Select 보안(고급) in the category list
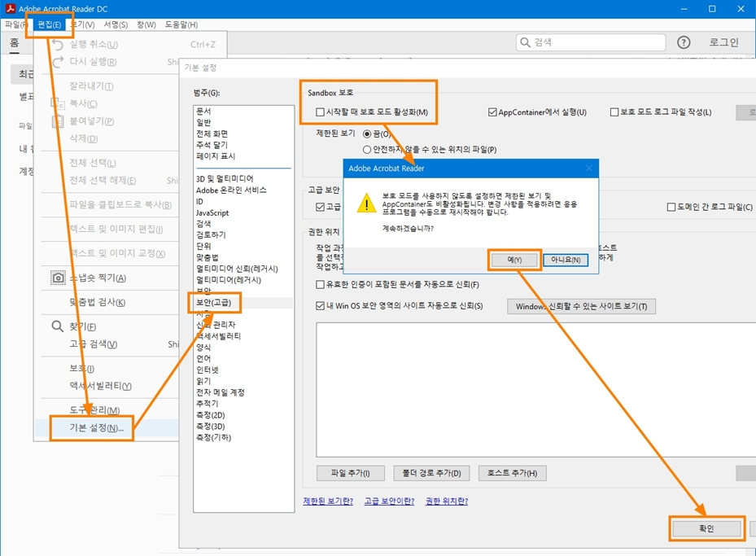The width and height of the screenshot is (756, 556). coord(213,303)
